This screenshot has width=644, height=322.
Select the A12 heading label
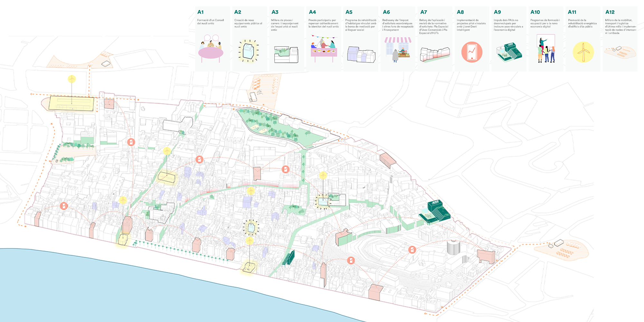[x=610, y=12]
